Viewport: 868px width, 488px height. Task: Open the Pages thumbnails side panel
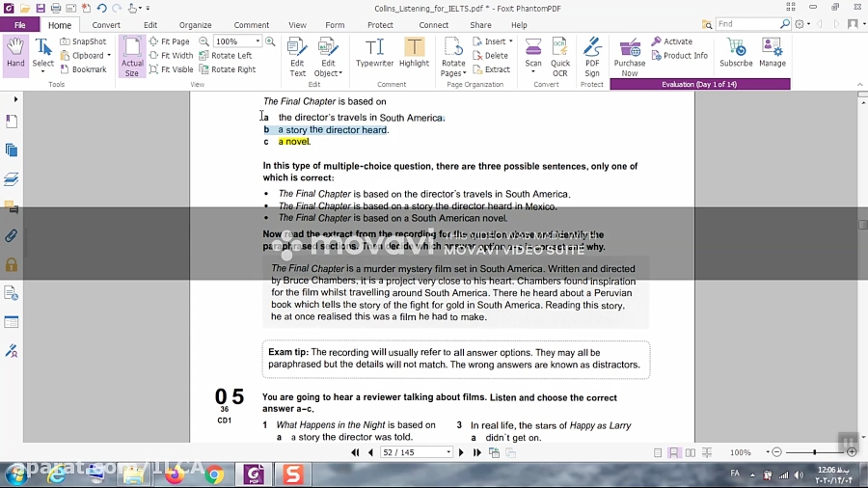(x=11, y=150)
